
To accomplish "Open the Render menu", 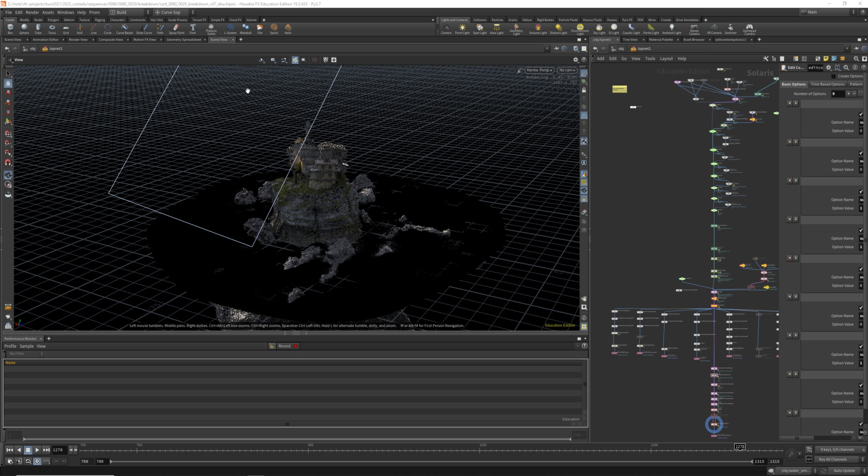I will (x=32, y=12).
